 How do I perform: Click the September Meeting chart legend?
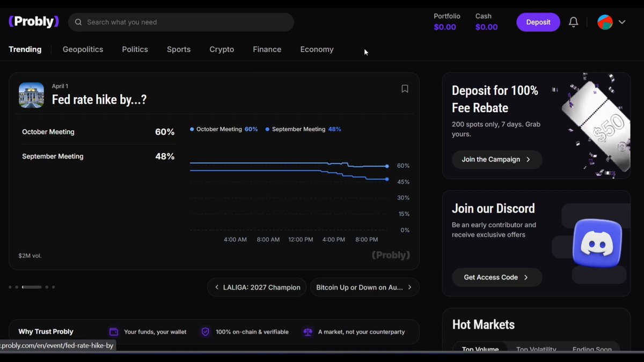coord(303,129)
